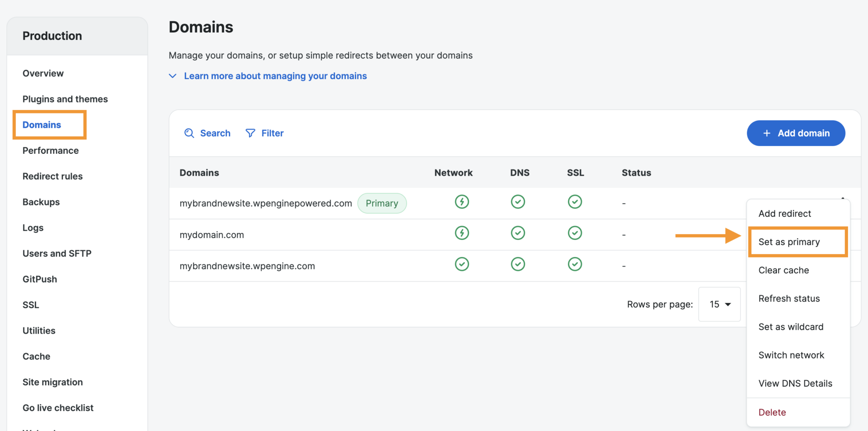Open the Go live checklist section

pyautogui.click(x=58, y=407)
